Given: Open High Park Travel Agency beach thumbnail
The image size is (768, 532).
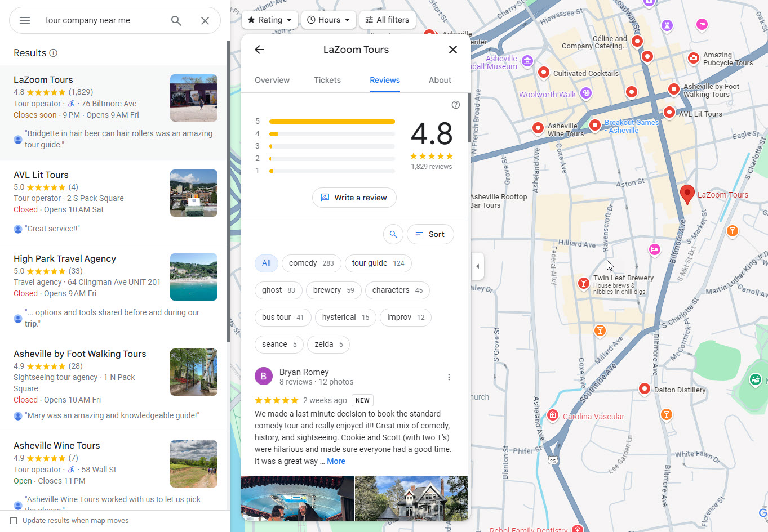Looking at the screenshot, I should pyautogui.click(x=194, y=277).
